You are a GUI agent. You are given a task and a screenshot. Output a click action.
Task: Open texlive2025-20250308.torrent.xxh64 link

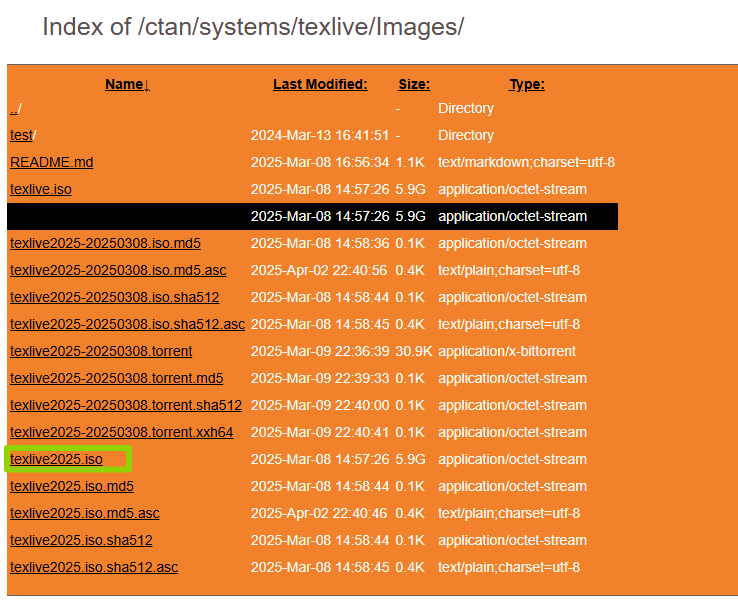tap(121, 432)
